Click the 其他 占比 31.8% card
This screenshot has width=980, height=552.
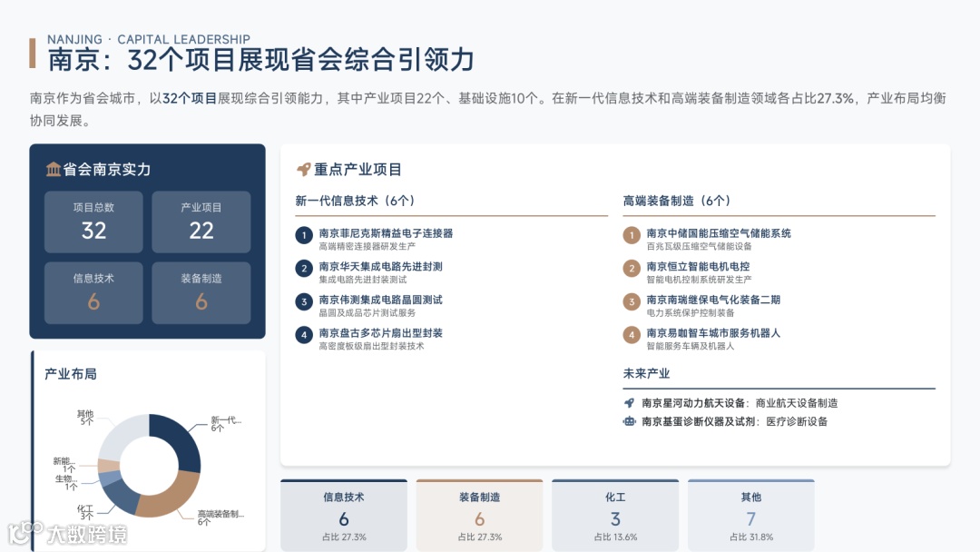pos(751,516)
